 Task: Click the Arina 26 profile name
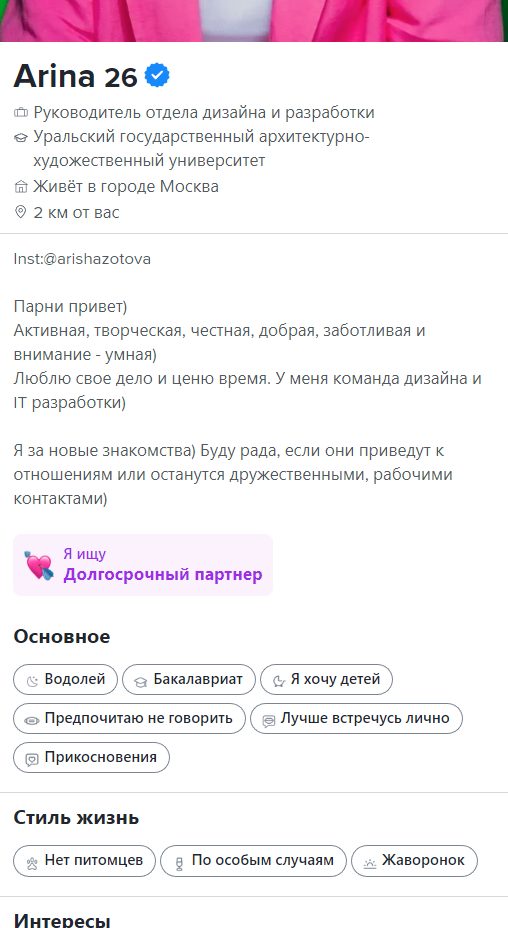click(75, 76)
